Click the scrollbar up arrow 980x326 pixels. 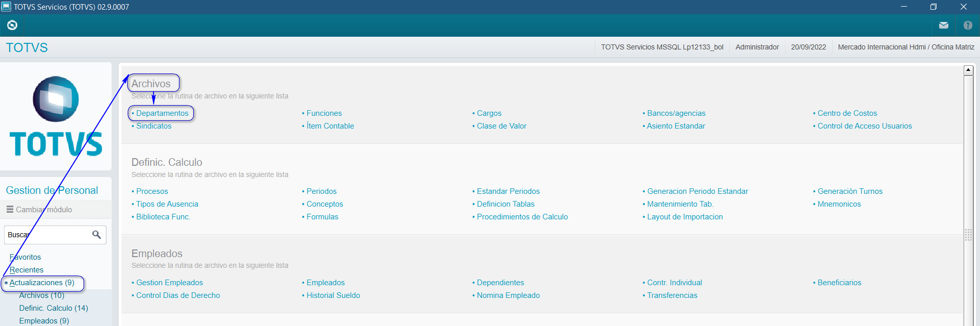pyautogui.click(x=968, y=70)
